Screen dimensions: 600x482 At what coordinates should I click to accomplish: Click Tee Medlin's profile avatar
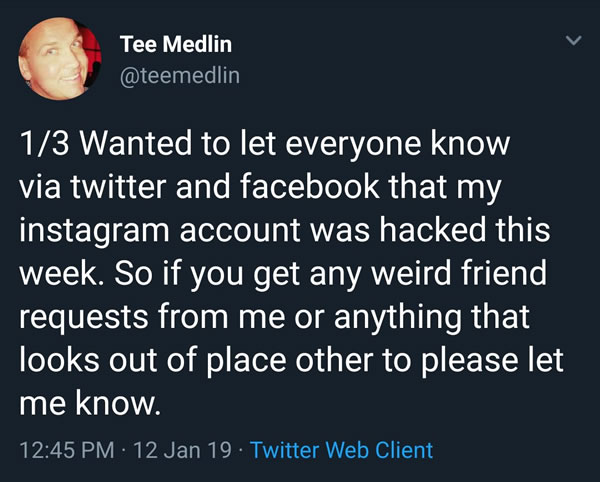60,59
